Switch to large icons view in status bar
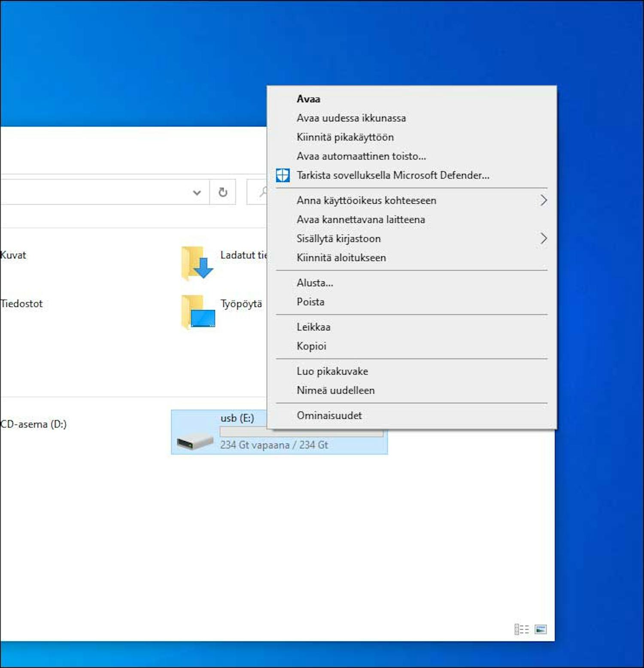The image size is (644, 668). [541, 629]
